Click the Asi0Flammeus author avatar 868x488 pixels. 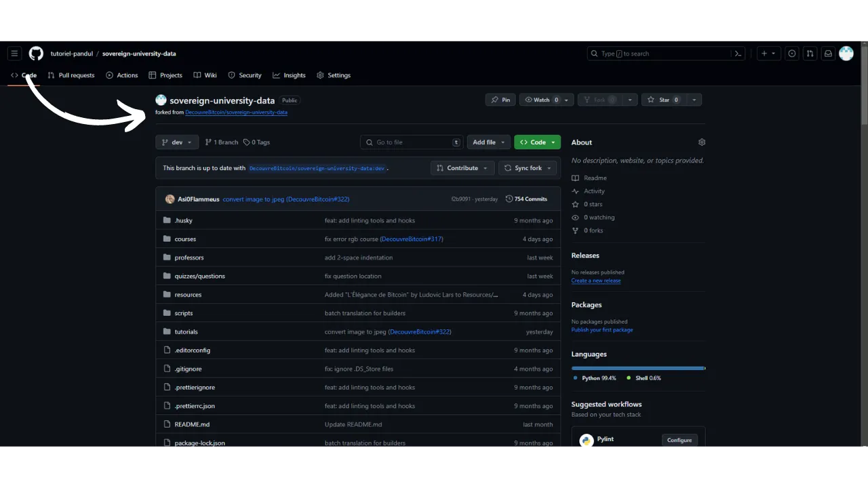tap(170, 199)
